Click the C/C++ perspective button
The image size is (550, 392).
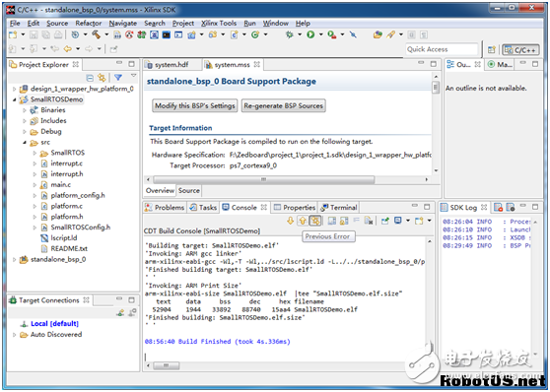click(520, 50)
